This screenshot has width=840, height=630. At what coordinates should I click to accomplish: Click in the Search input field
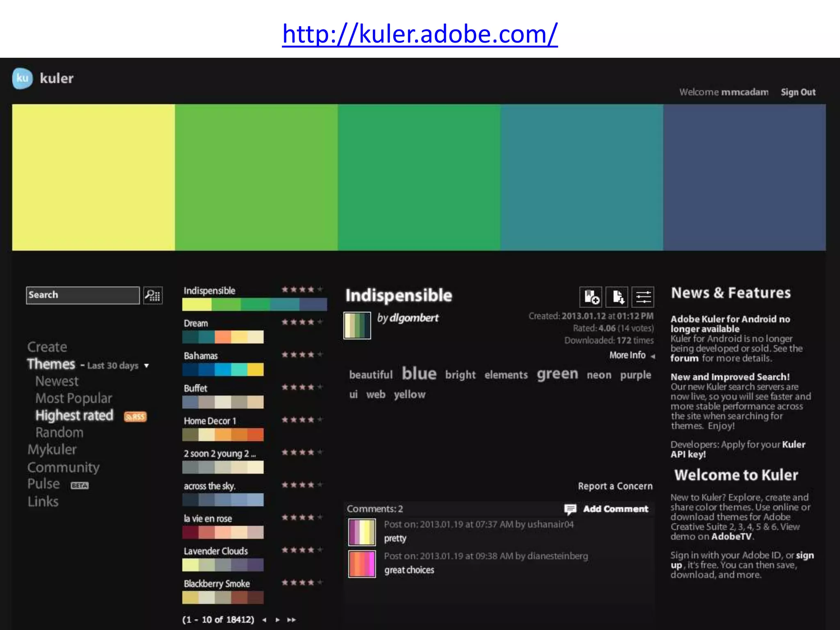click(83, 295)
